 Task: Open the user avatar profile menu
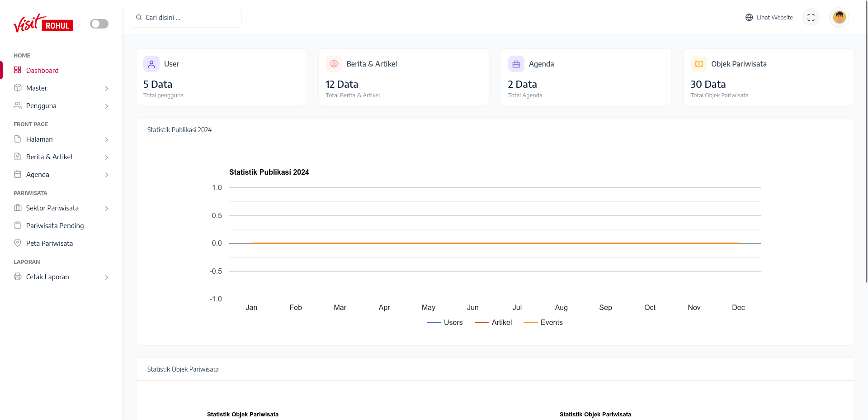coord(839,17)
